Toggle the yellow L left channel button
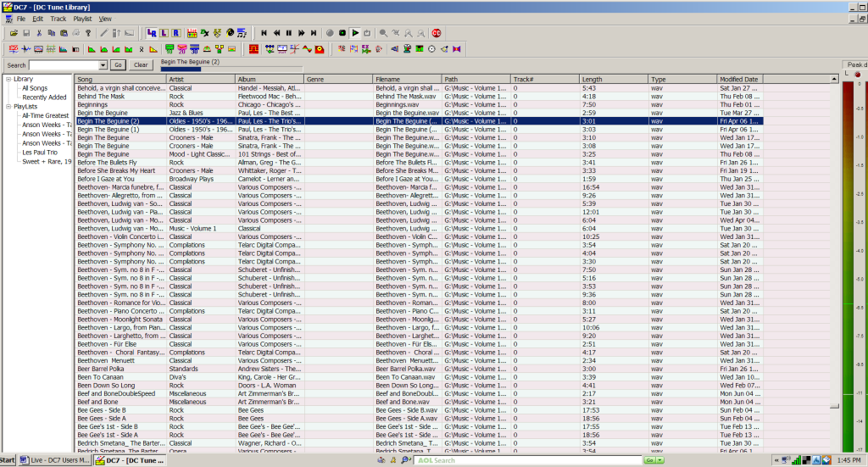The height and width of the screenshot is (467, 868). click(x=164, y=32)
